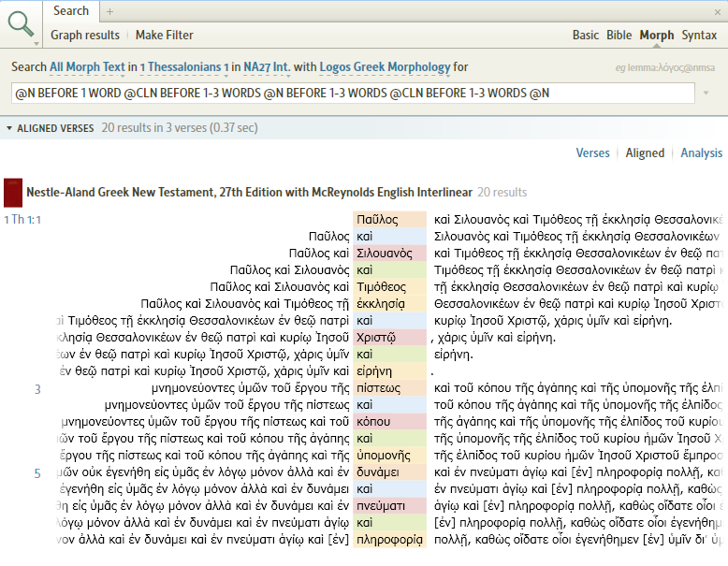This screenshot has width=728, height=566.
Task: Click highlighted word πληροφορίᾳ
Action: tap(389, 540)
